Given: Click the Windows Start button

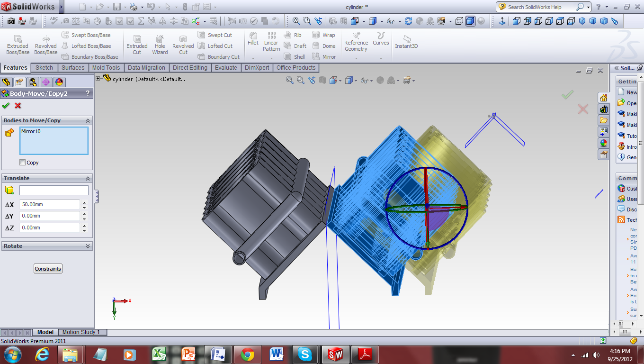Looking at the screenshot, I should 12,354.
